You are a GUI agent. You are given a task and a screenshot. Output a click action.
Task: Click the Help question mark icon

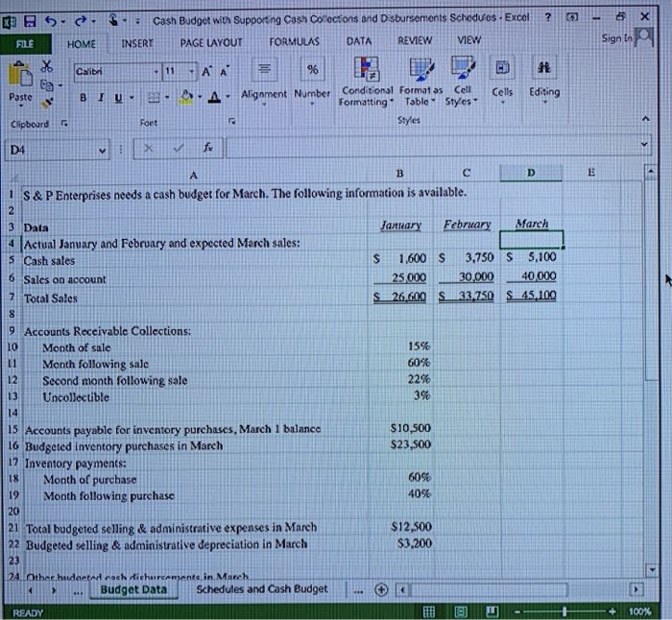548,17
